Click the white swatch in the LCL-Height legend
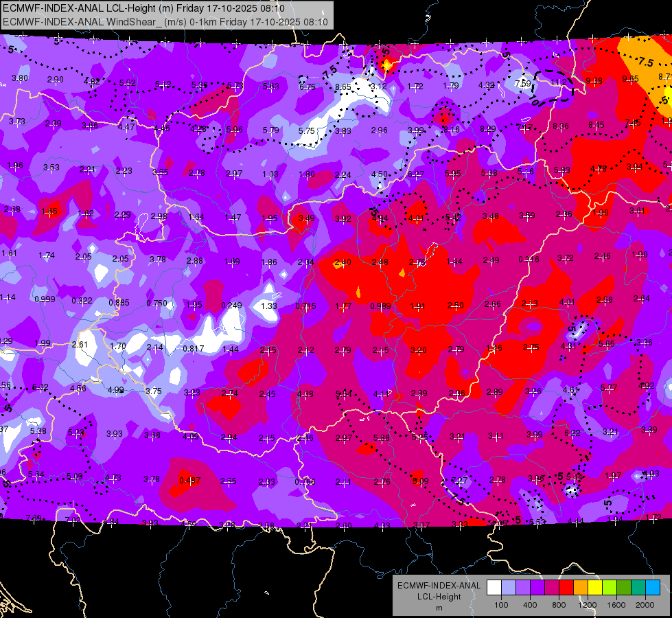Image resolution: width=672 pixels, height=618 pixels. (494, 587)
